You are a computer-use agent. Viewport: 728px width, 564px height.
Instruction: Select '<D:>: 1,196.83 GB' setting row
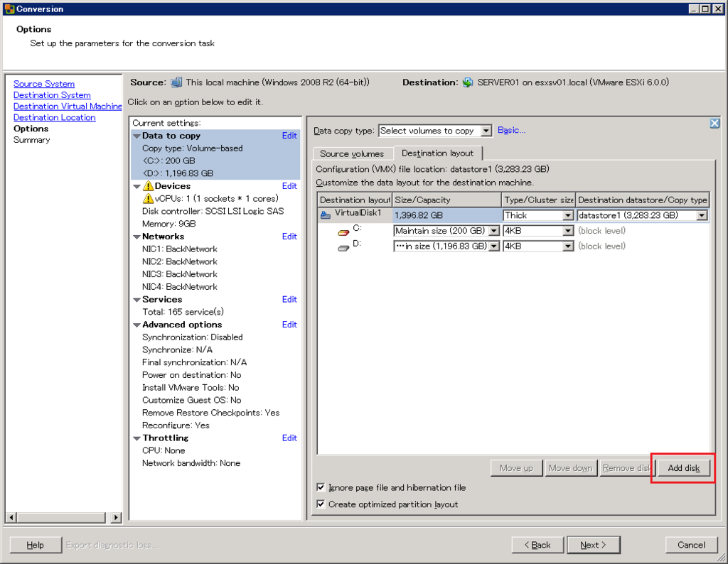point(178,173)
